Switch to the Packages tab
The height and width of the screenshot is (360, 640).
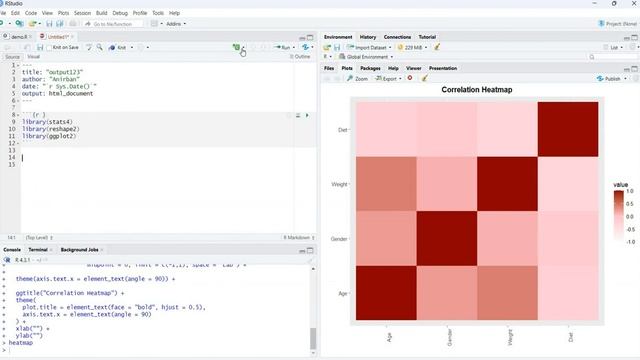click(370, 69)
